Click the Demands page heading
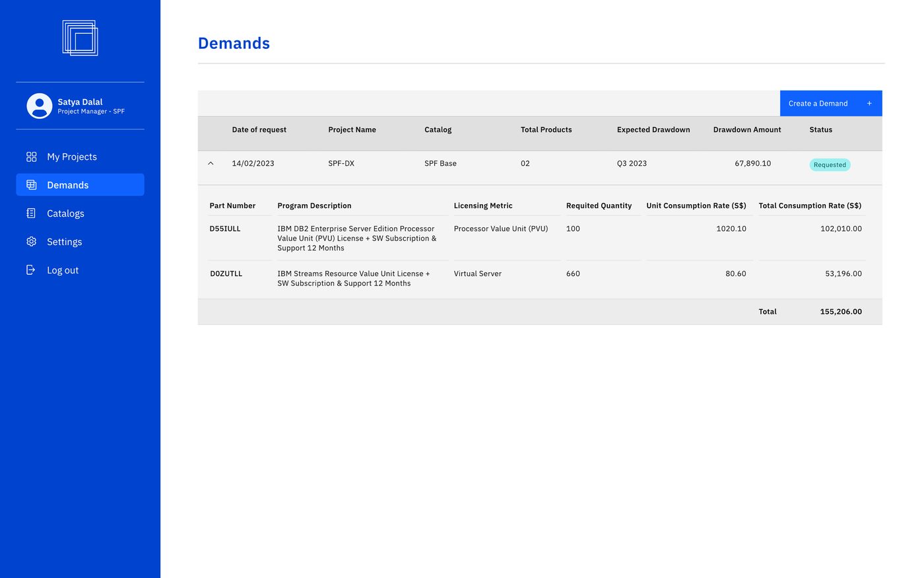Viewport: 924px width, 578px height. click(x=234, y=44)
